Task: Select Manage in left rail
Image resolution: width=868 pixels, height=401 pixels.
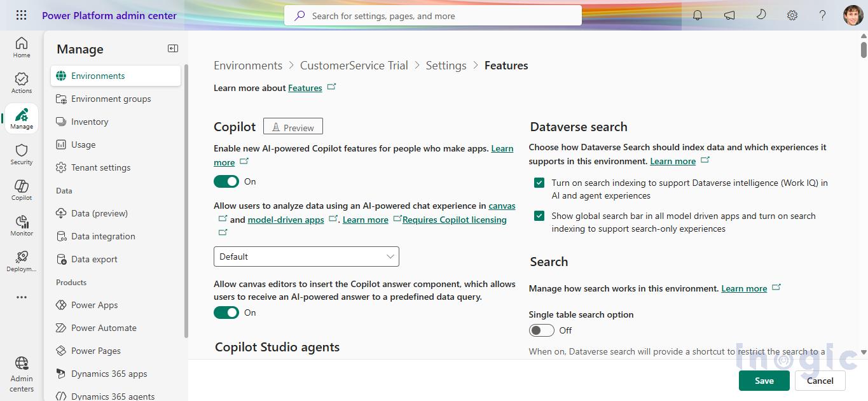Action: [22, 118]
